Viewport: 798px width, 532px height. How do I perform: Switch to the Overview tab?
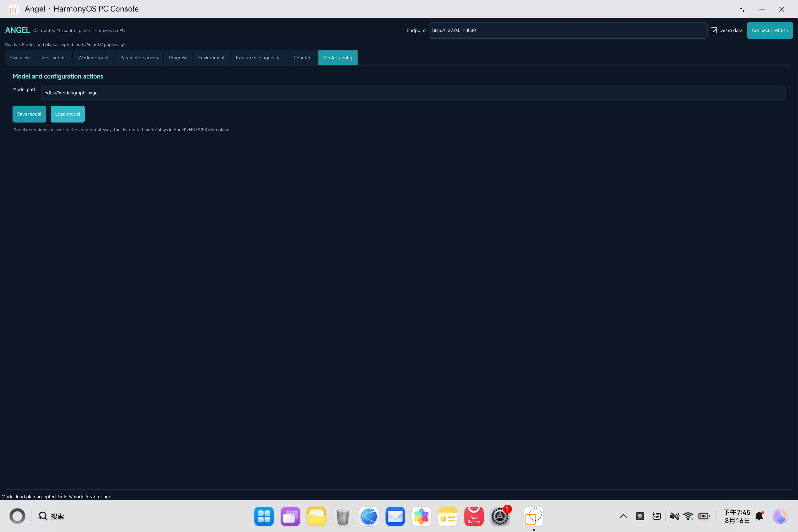coord(20,58)
